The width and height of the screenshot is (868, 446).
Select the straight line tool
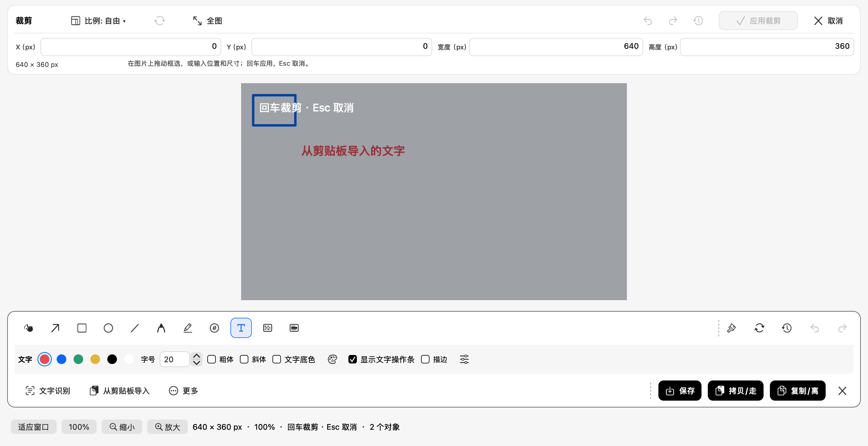(x=135, y=328)
